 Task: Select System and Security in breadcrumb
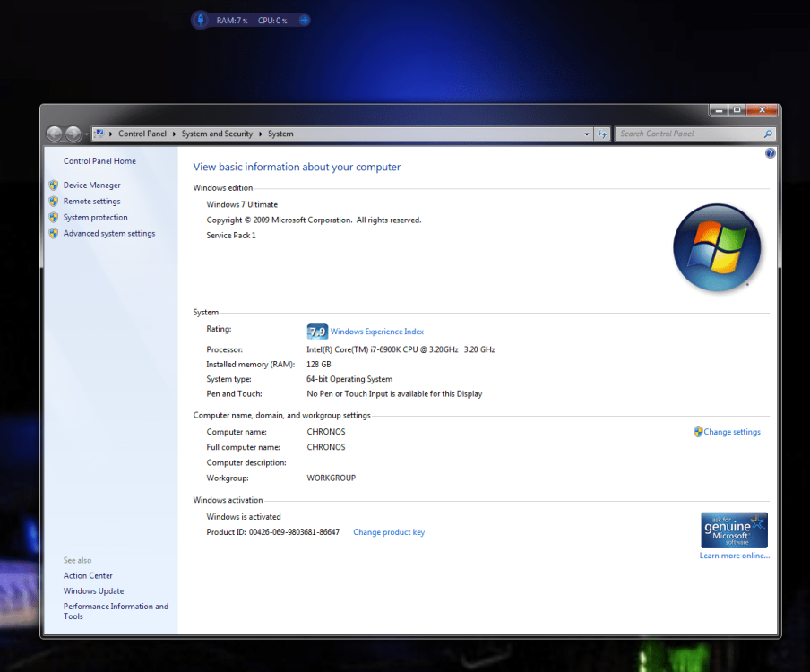click(x=217, y=134)
